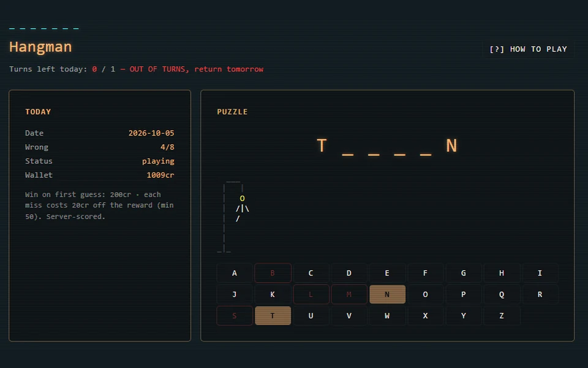
Task: Click the highlighted correct T key
Action: click(x=273, y=316)
